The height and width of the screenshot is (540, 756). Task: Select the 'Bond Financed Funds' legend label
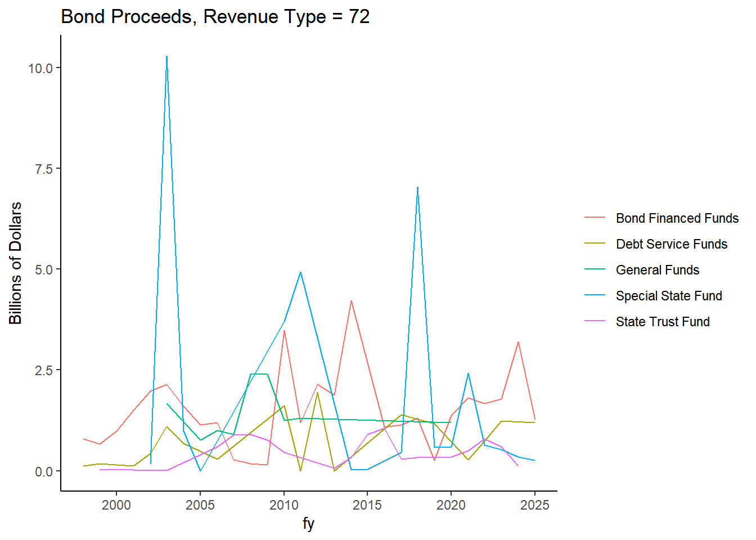click(677, 218)
